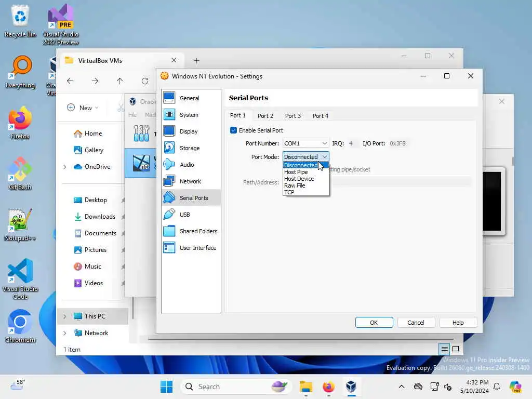532x399 pixels.
Task: Click Windows Start button on taskbar
Action: coord(166,387)
